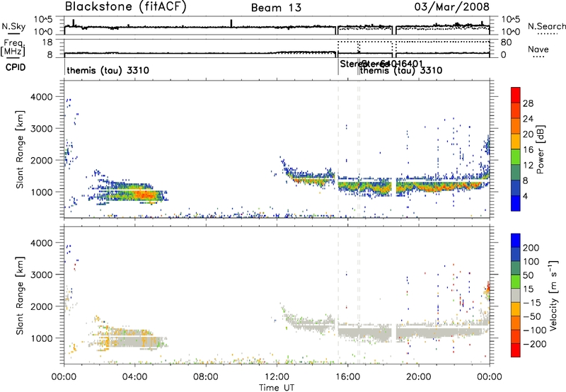Click the "04:00" time tick label

pos(135,377)
